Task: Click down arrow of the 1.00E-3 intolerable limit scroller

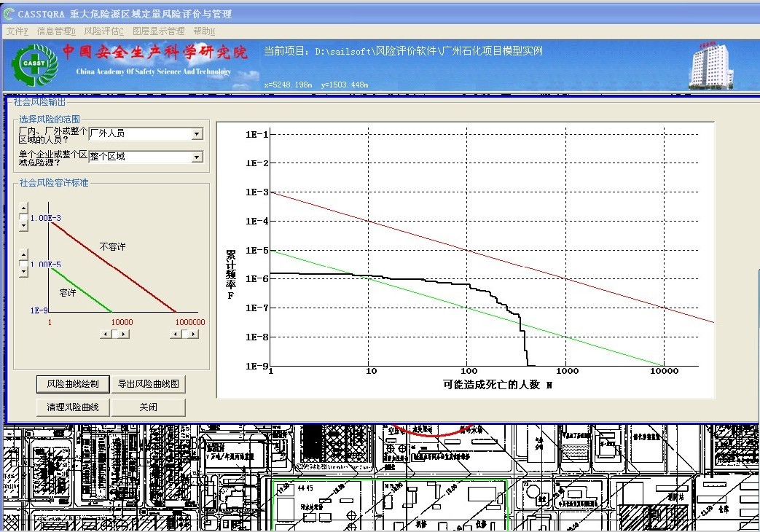Action: (x=23, y=226)
